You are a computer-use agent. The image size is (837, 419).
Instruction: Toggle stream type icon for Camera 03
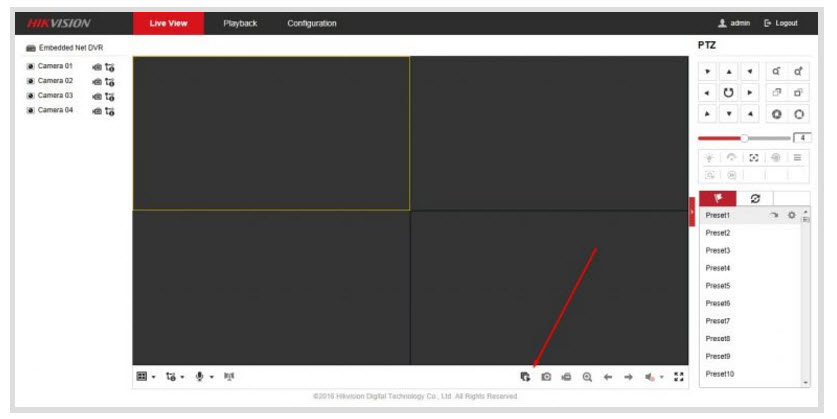click(110, 96)
